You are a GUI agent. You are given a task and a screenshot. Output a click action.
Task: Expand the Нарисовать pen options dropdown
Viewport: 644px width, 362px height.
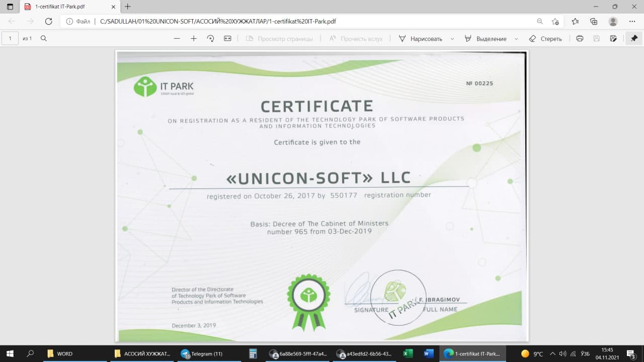[452, 39]
